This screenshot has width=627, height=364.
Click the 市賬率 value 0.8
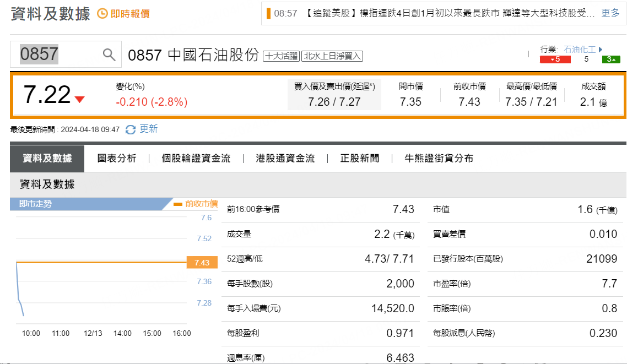pos(609,308)
